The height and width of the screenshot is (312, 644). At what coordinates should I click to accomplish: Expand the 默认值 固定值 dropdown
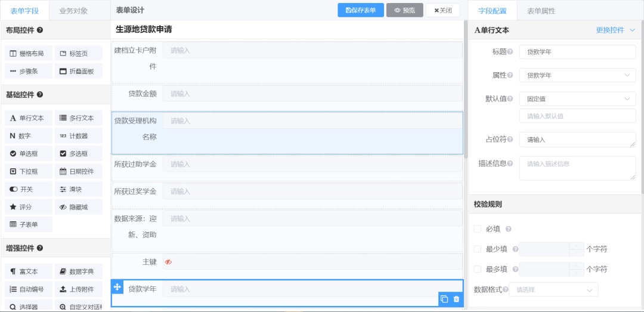577,98
